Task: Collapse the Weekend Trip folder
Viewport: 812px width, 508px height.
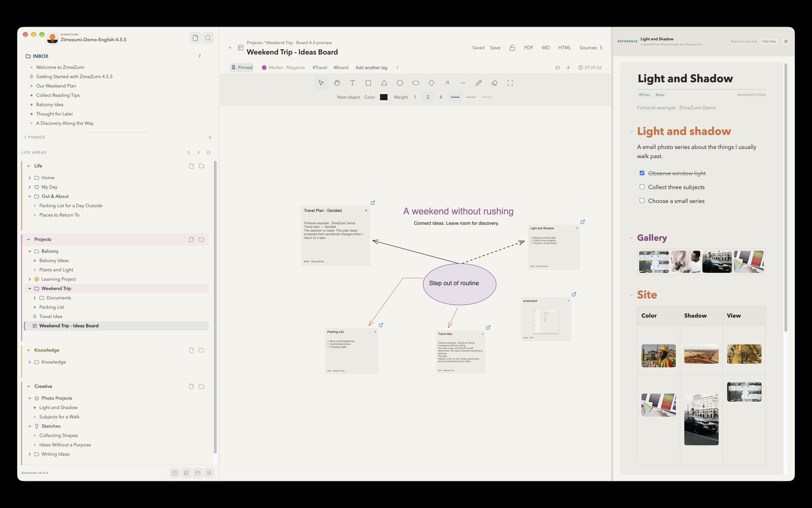Action: (x=30, y=289)
